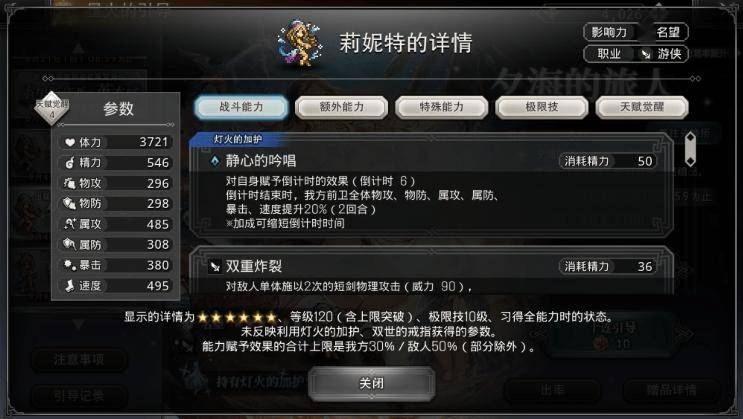The height and width of the screenshot is (419, 743).
Task: Open the 额外能力 tab
Action: point(342,107)
